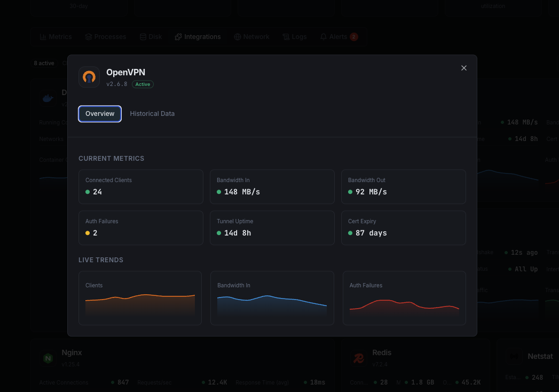Click the Nginx logo icon
559x392 pixels.
click(48, 358)
